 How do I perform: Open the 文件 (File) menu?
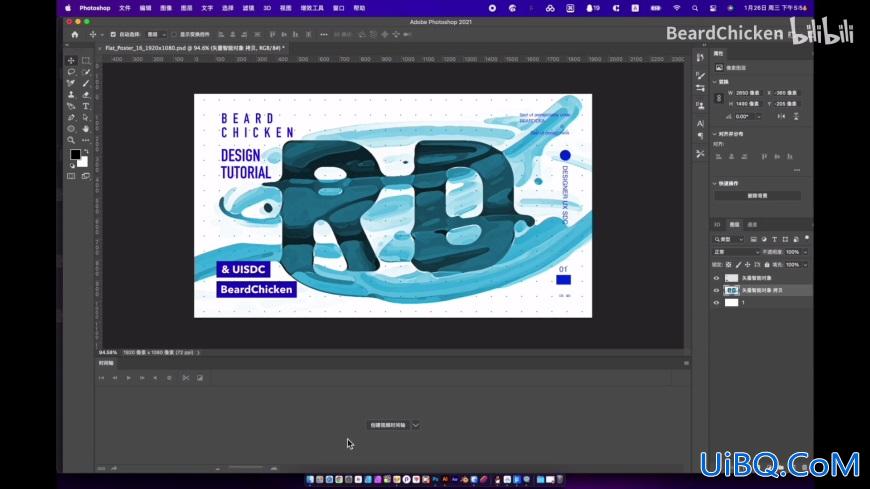(125, 8)
